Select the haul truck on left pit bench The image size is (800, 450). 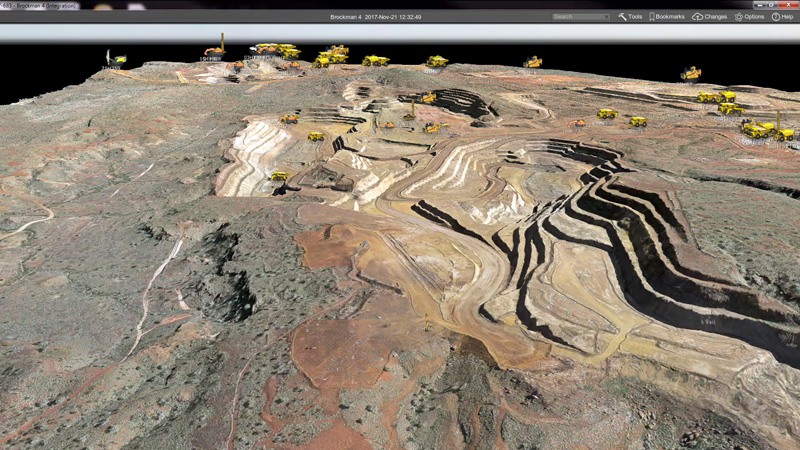pyautogui.click(x=279, y=176)
